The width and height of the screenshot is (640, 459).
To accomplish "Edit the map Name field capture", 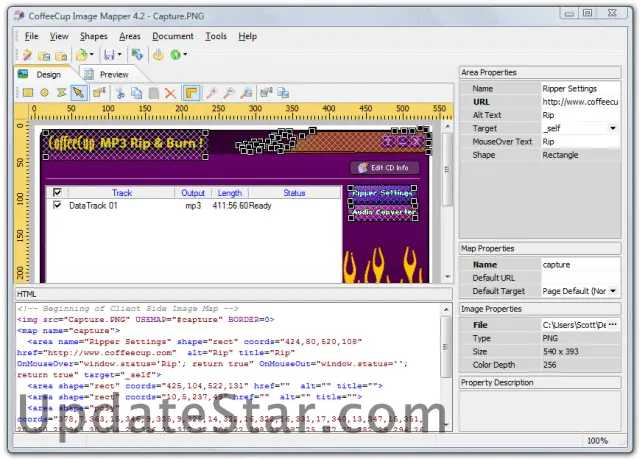I will (580, 264).
